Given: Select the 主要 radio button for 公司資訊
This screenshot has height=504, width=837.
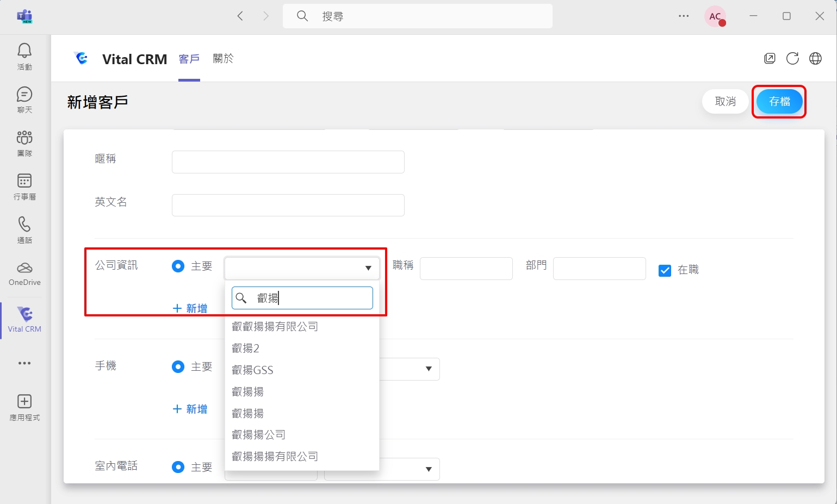Looking at the screenshot, I should pos(178,266).
